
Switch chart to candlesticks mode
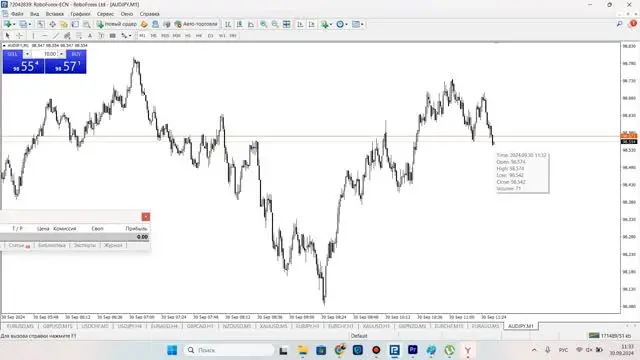[x=240, y=24]
